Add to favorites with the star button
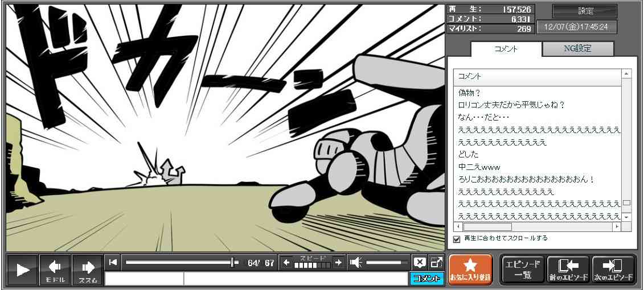Viewport: 644px width, 290px height. (470, 270)
